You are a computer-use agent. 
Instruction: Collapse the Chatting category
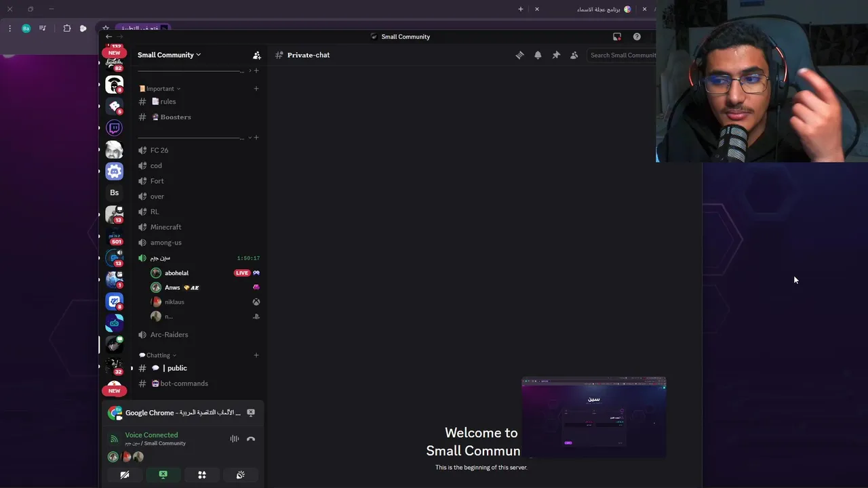point(158,355)
